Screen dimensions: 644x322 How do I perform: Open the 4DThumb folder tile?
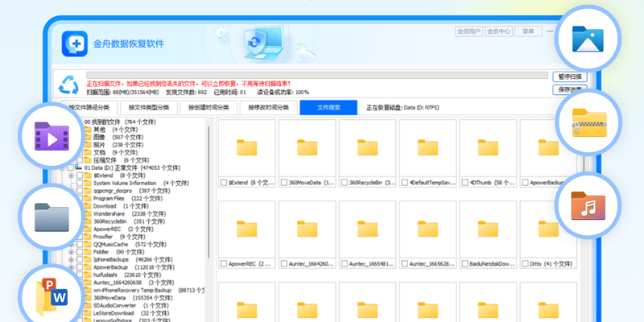(x=489, y=153)
